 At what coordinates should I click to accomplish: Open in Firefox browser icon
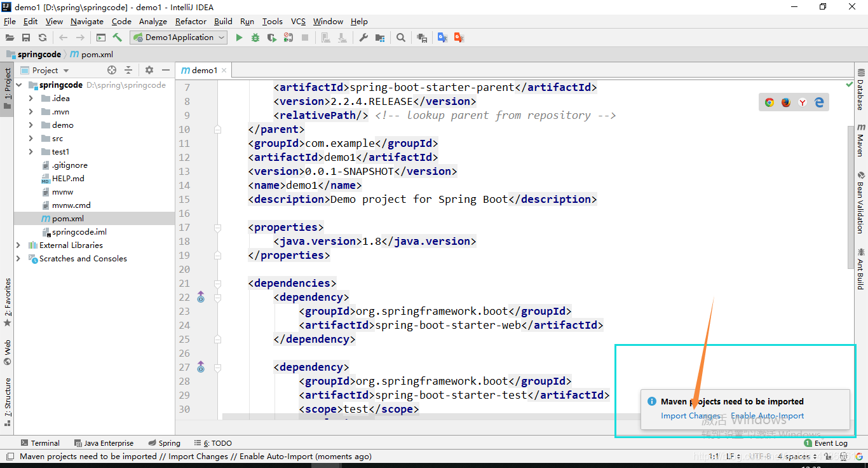click(786, 102)
